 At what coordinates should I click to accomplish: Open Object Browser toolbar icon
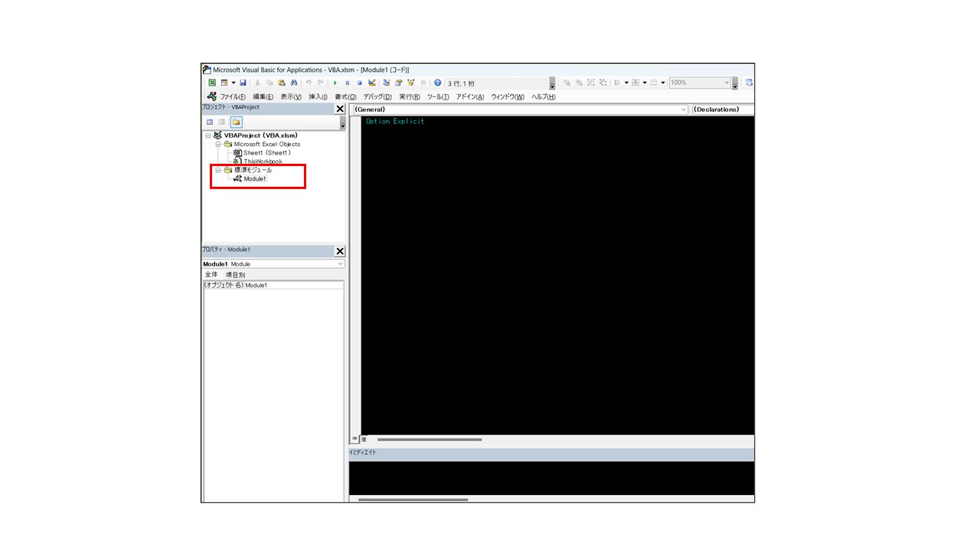(x=410, y=83)
